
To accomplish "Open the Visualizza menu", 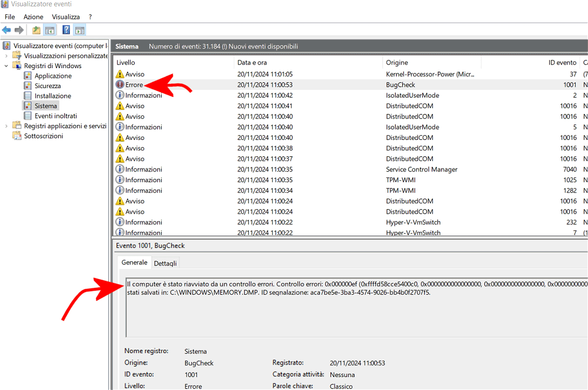I will [66, 17].
